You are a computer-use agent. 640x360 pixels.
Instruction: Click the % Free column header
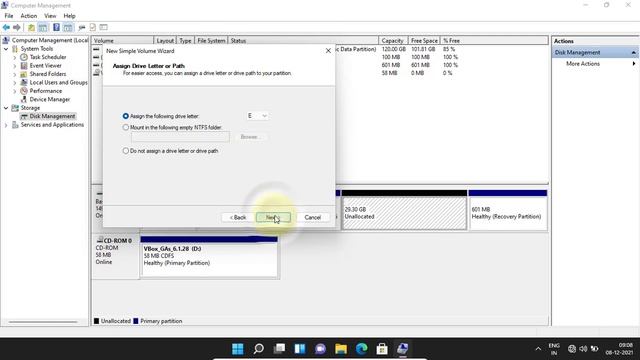pyautogui.click(x=452, y=41)
